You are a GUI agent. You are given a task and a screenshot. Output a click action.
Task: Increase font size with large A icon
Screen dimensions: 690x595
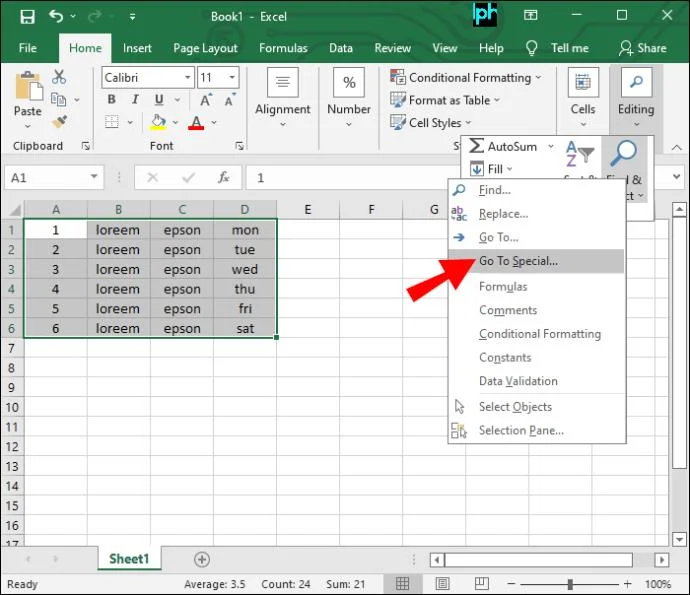[206, 100]
